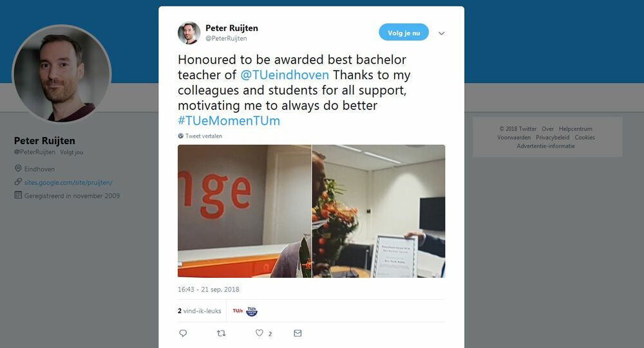The height and width of the screenshot is (348, 644).
Task: Click Tweet vertalen to translate
Action: point(204,136)
